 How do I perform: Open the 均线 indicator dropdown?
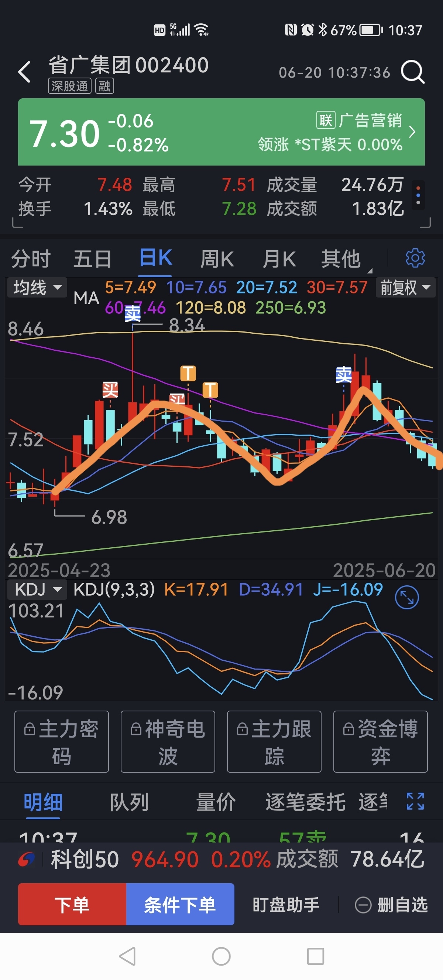pos(37,287)
